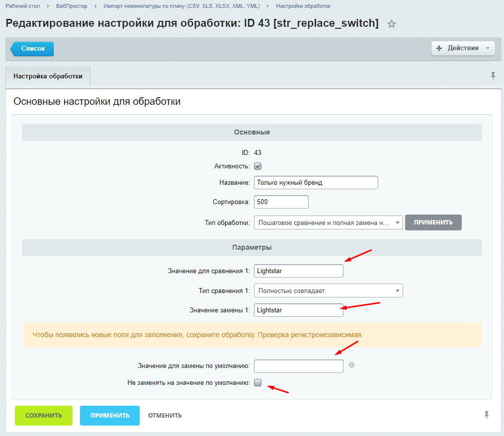
Task: Click the Значение для замены по умолчанию field
Action: 299,366
